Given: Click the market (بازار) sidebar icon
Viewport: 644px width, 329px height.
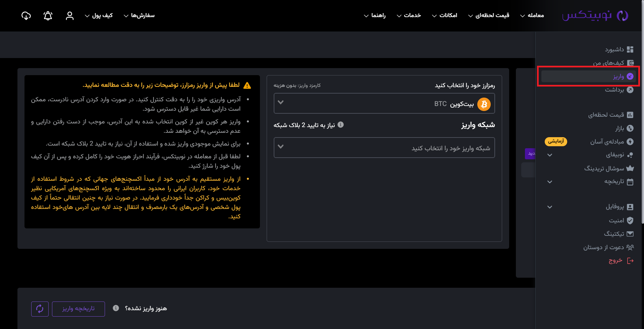Looking at the screenshot, I should tap(630, 128).
